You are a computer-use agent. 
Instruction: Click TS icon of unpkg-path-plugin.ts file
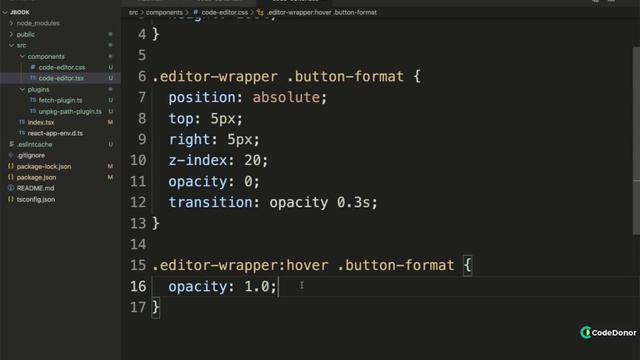click(33, 111)
